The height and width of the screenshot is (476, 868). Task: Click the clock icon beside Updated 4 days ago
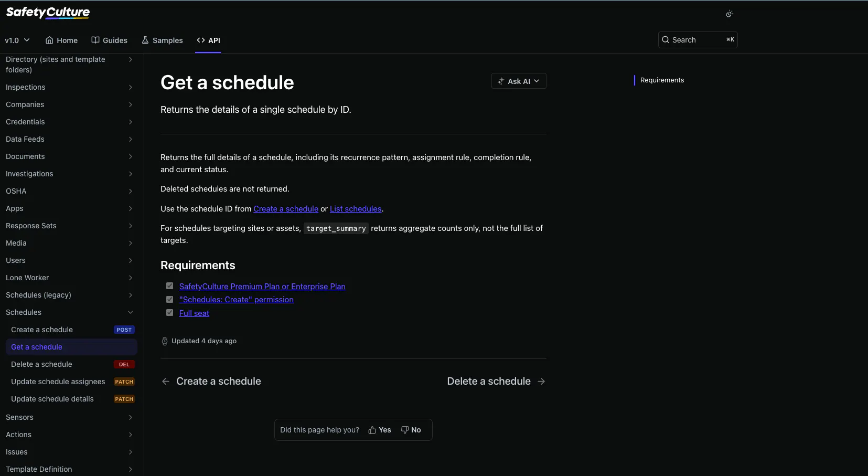[x=165, y=341]
